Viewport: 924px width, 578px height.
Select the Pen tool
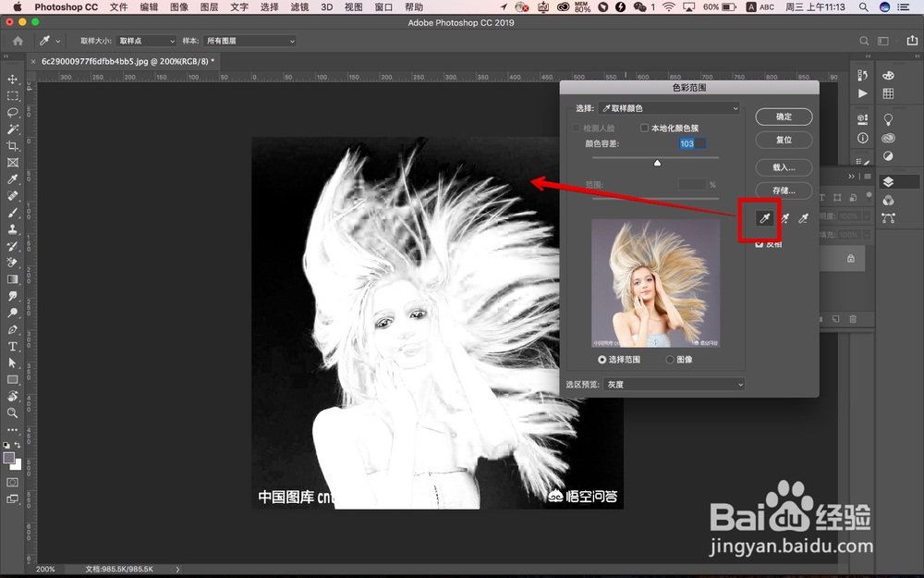click(12, 330)
